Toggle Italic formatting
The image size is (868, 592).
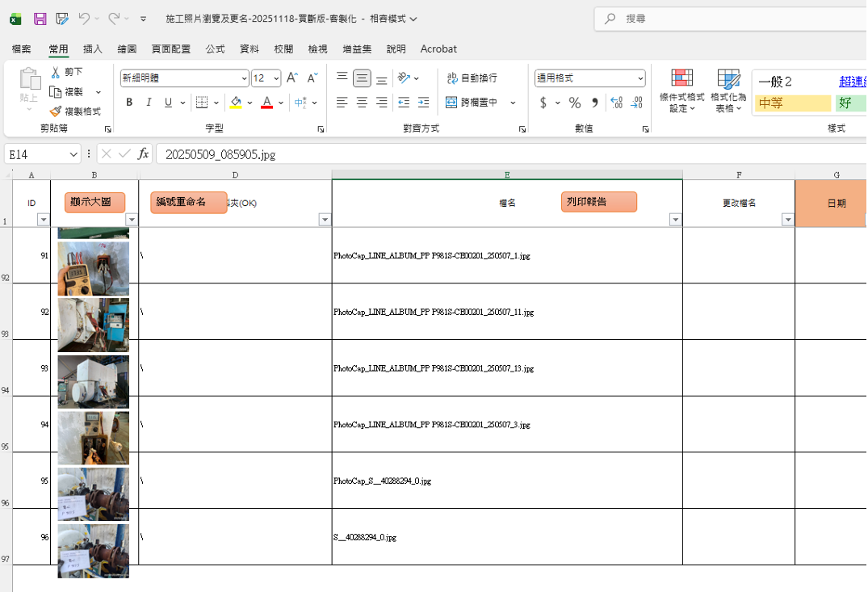[x=148, y=102]
